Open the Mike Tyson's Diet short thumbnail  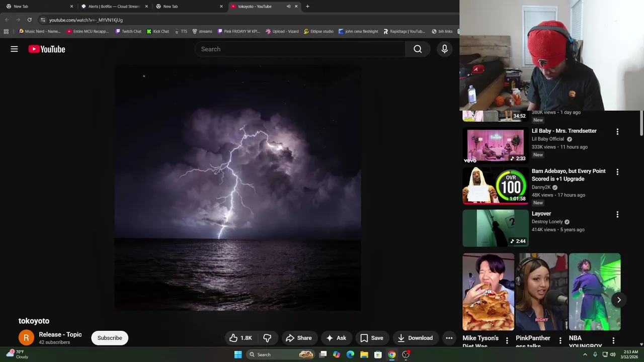pos(488,292)
